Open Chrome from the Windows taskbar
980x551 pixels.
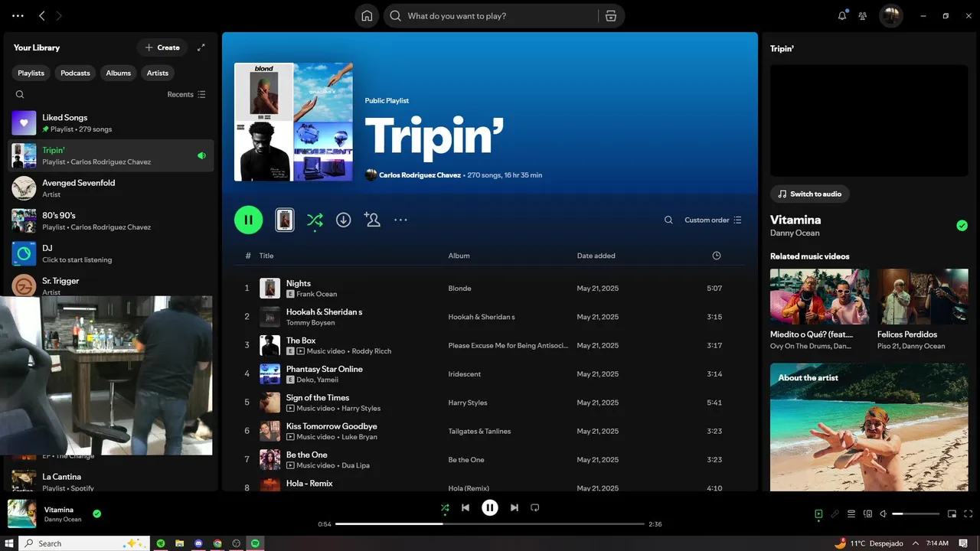tap(217, 543)
